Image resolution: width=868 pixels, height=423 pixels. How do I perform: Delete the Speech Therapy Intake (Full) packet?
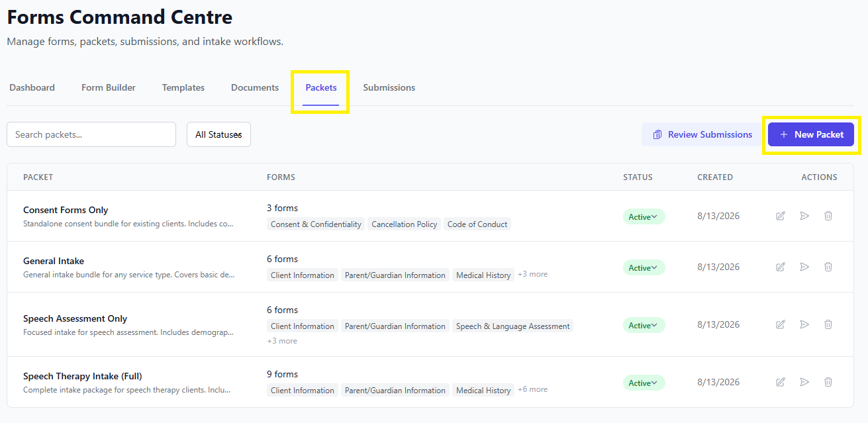click(828, 382)
